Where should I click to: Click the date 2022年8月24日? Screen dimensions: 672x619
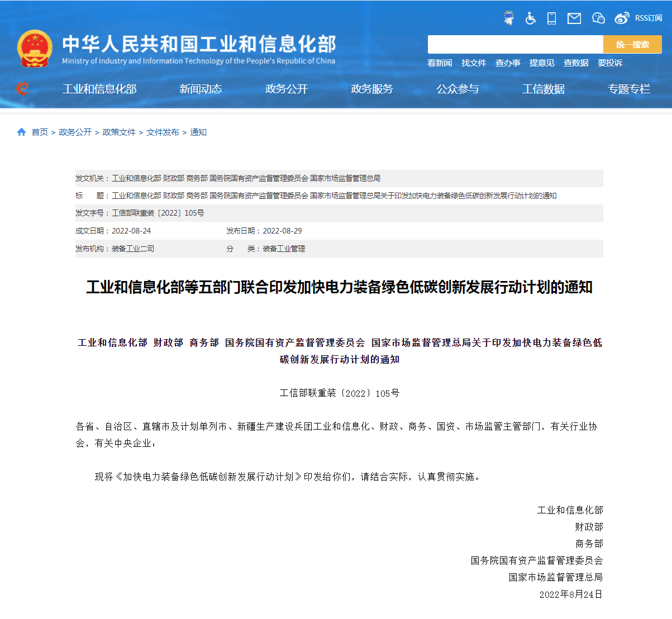pyautogui.click(x=571, y=594)
